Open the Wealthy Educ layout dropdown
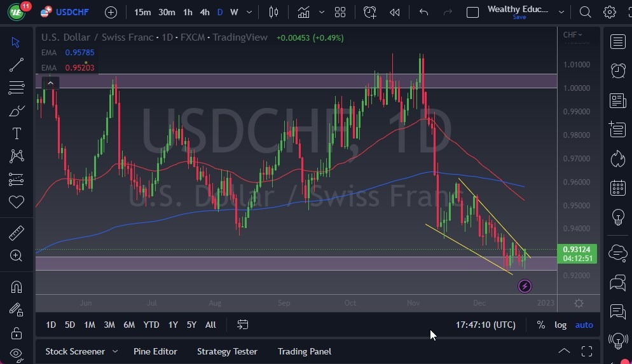The image size is (632, 364). (561, 13)
